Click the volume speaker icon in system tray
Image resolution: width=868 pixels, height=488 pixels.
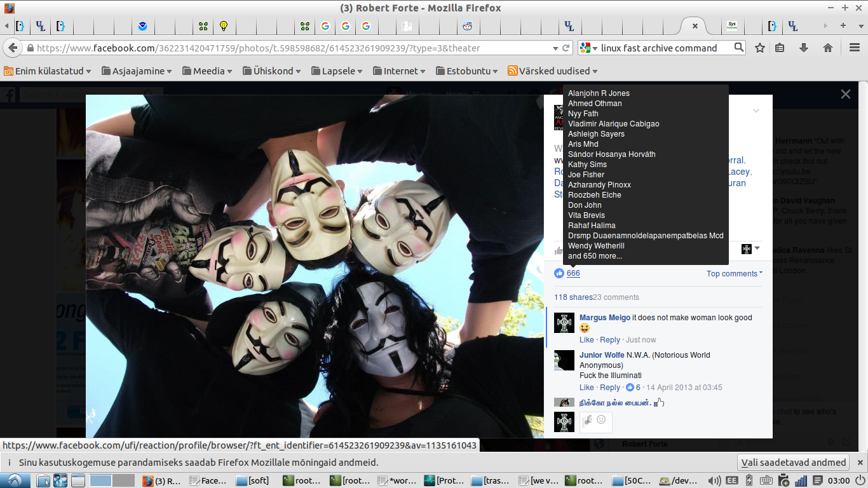tap(714, 481)
